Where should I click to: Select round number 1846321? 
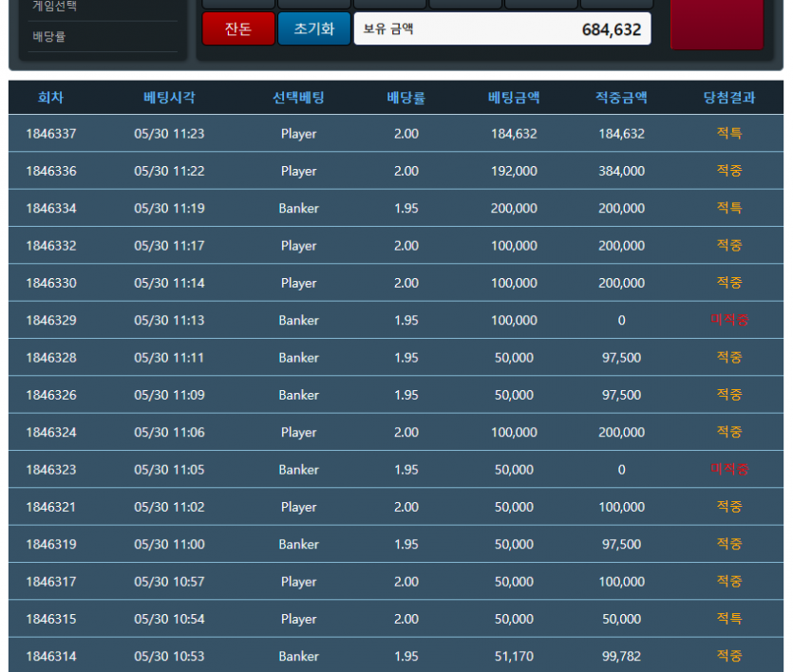(x=51, y=507)
